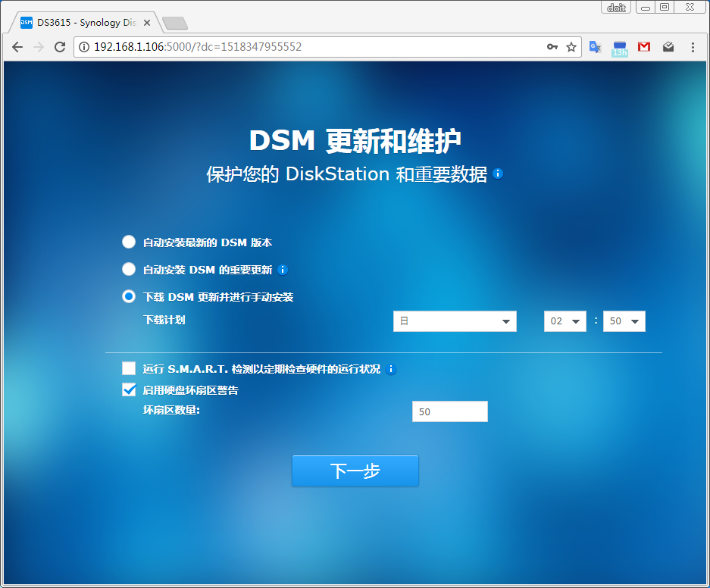
Task: Select 自动安装 DSM 的重要更新 radio button
Action: [x=129, y=269]
